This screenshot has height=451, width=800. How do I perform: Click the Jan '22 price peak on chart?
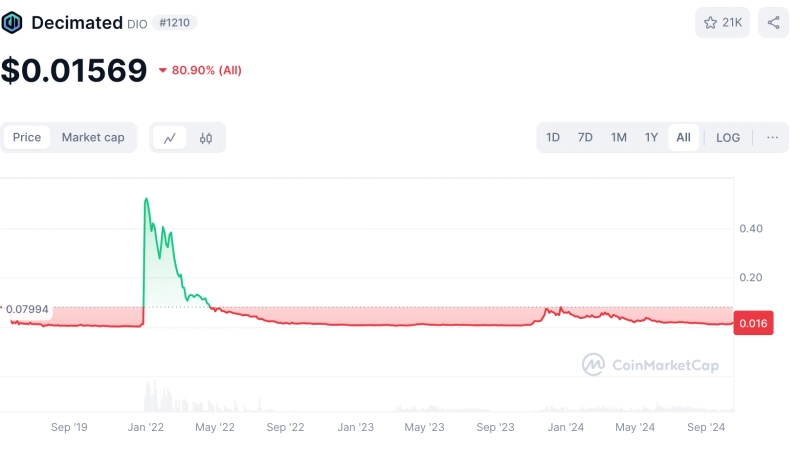pyautogui.click(x=147, y=200)
